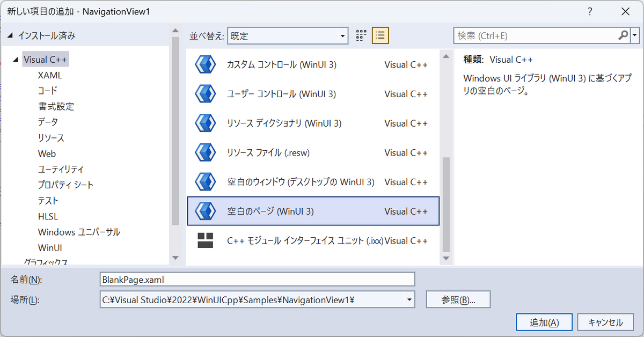
Task: Select 空白のページ (WinUI 3) template text
Action: click(x=270, y=211)
